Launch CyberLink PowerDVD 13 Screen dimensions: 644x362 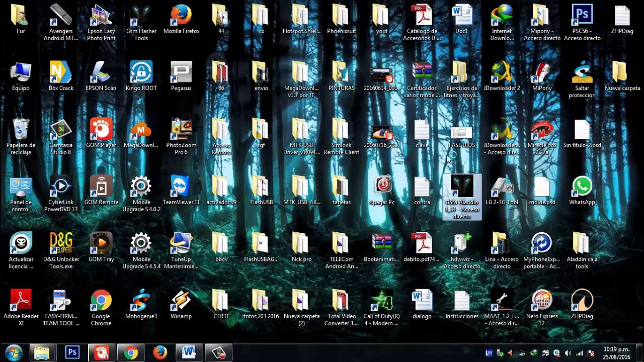(x=61, y=194)
